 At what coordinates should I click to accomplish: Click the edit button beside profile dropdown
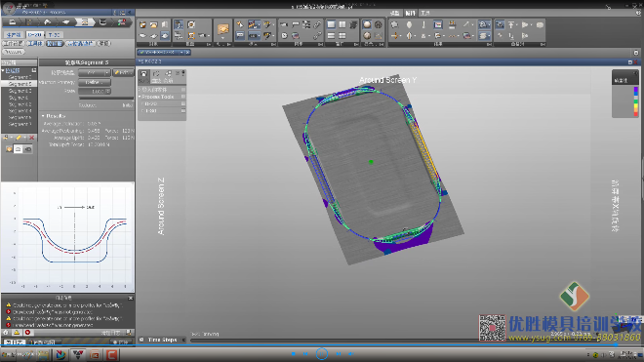123,73
